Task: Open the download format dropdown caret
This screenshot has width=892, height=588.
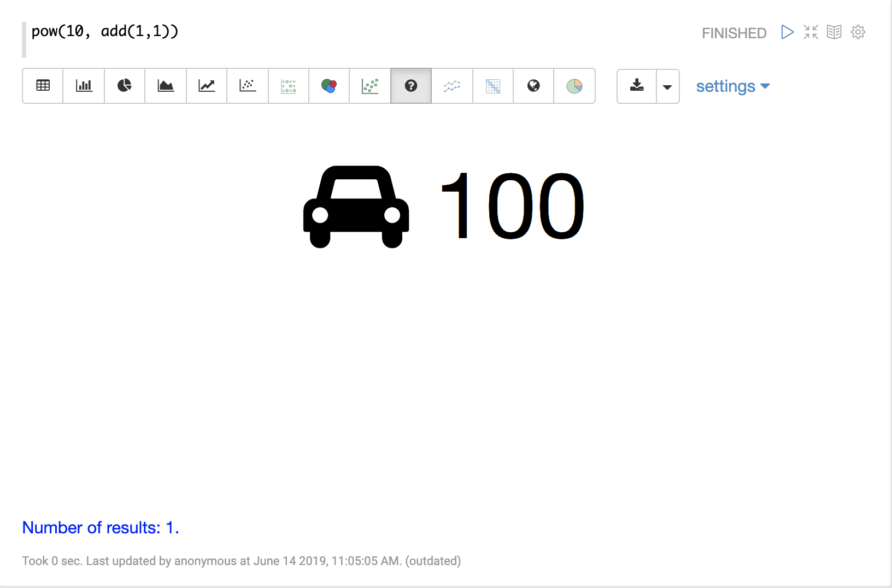Action: (667, 86)
